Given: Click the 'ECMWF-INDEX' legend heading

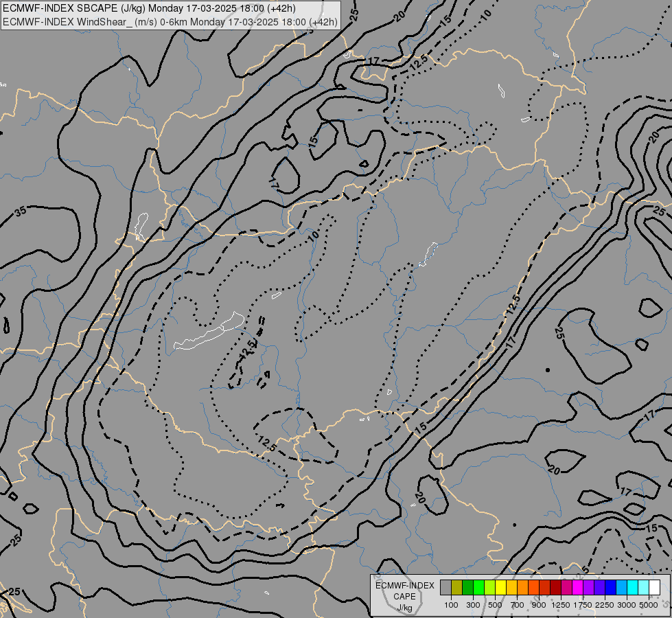Looking at the screenshot, I should pyautogui.click(x=404, y=586).
